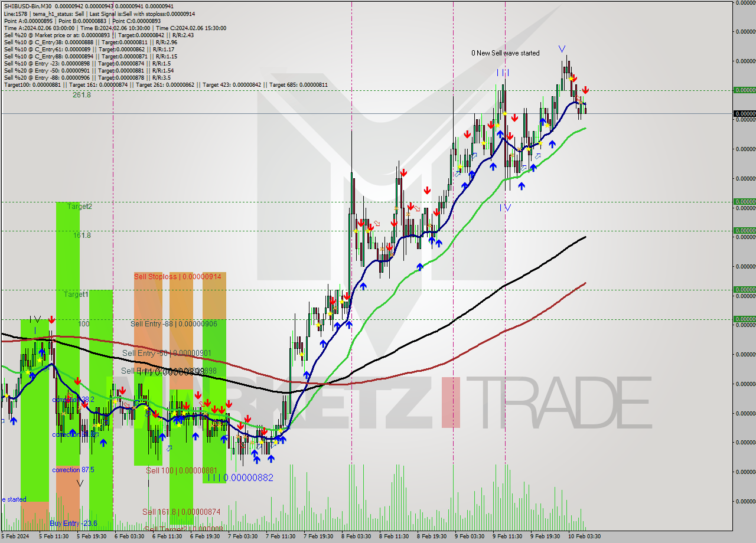Click the 'V' wave label at the chart peak
The image size is (756, 543).
pyautogui.click(x=562, y=49)
